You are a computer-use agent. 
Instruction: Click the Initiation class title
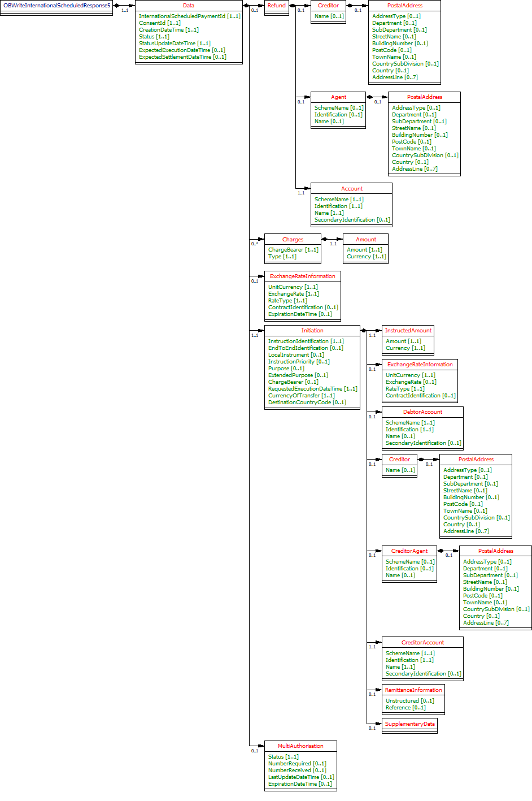[312, 331]
